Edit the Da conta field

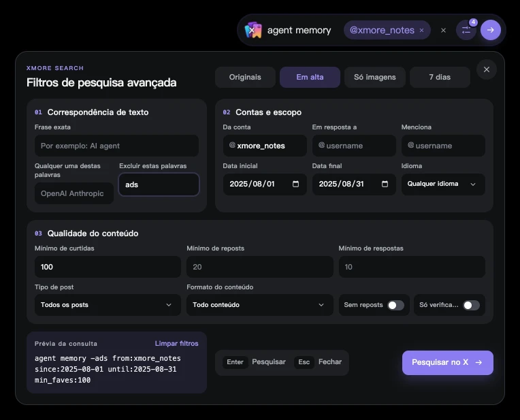pyautogui.click(x=265, y=146)
